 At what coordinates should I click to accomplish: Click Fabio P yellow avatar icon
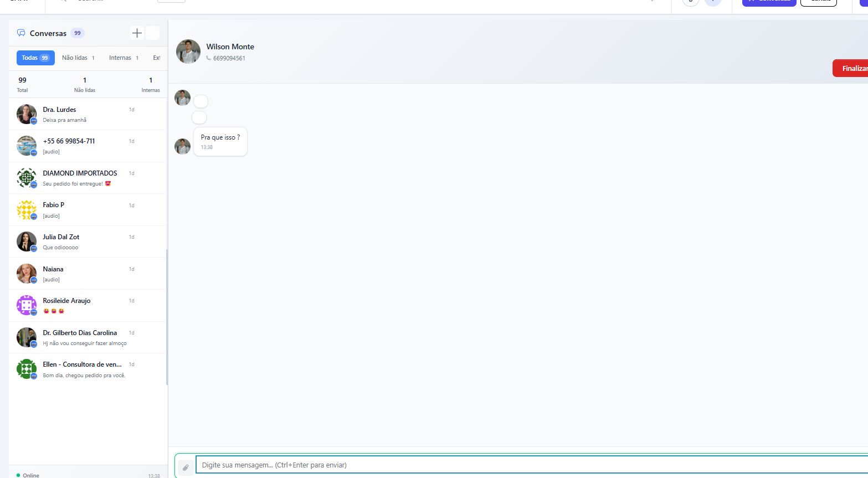(26, 210)
